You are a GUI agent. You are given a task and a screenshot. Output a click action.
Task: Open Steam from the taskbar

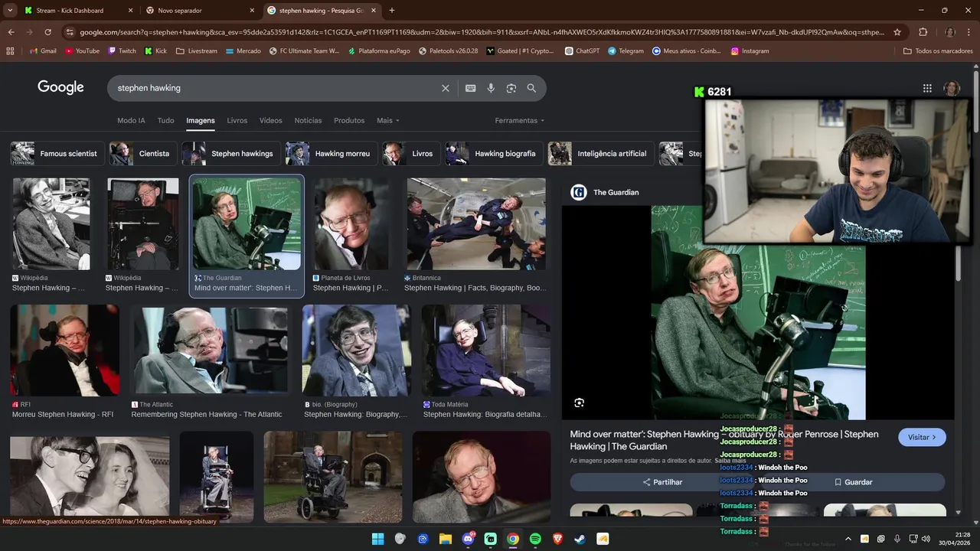(x=580, y=539)
